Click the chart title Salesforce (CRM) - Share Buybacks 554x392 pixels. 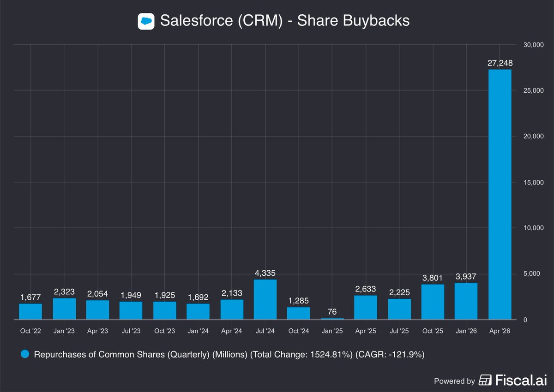tap(285, 21)
